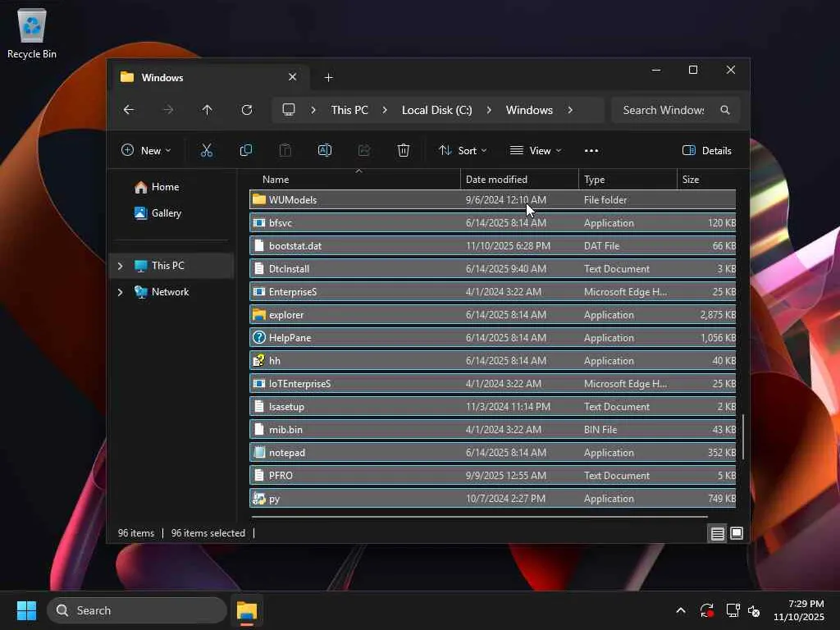This screenshot has height=630, width=840.
Task: Select the explorer application icon
Action: click(x=259, y=314)
